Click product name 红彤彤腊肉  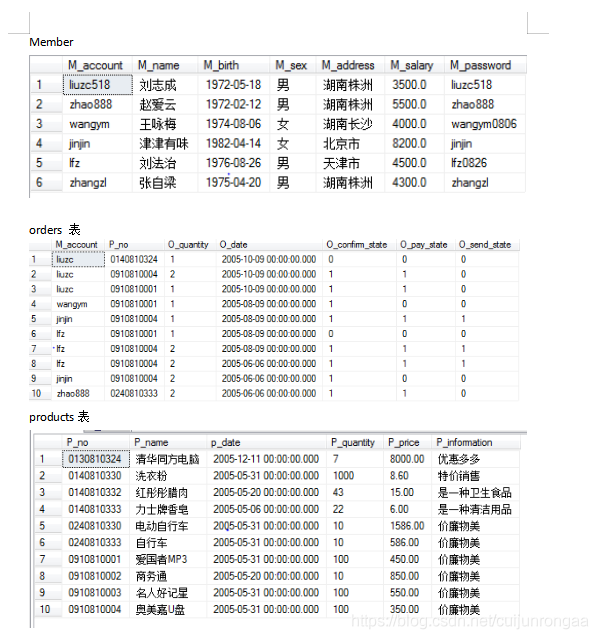pyautogui.click(x=161, y=492)
